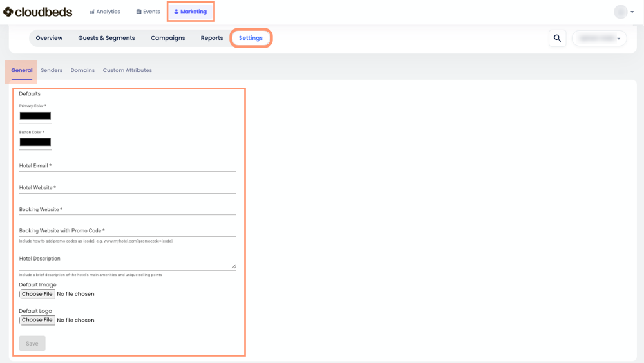This screenshot has width=644, height=363.
Task: Click the user avatar icon
Action: 620,12
